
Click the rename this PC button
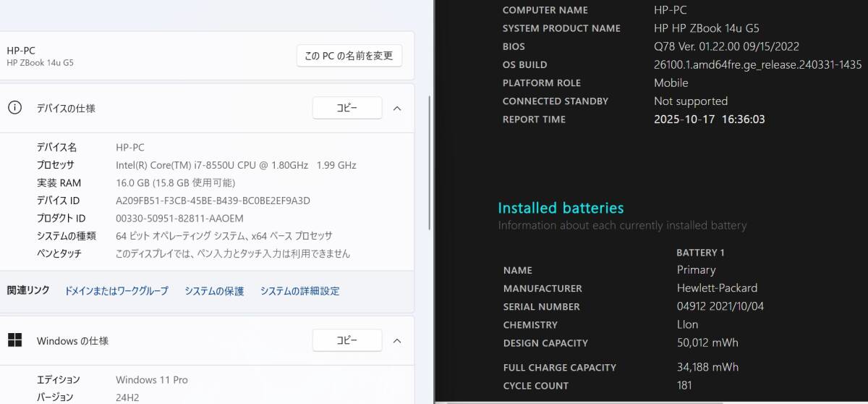349,56
